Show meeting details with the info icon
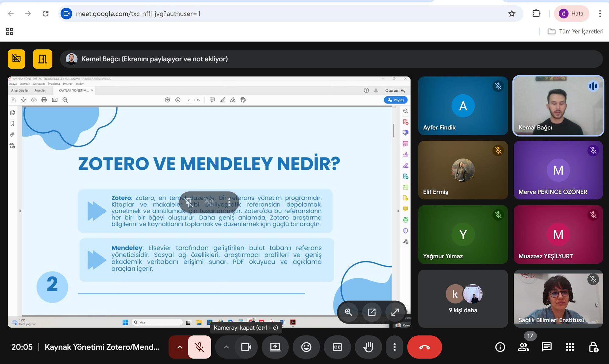This screenshot has width=609, height=364. [x=500, y=347]
